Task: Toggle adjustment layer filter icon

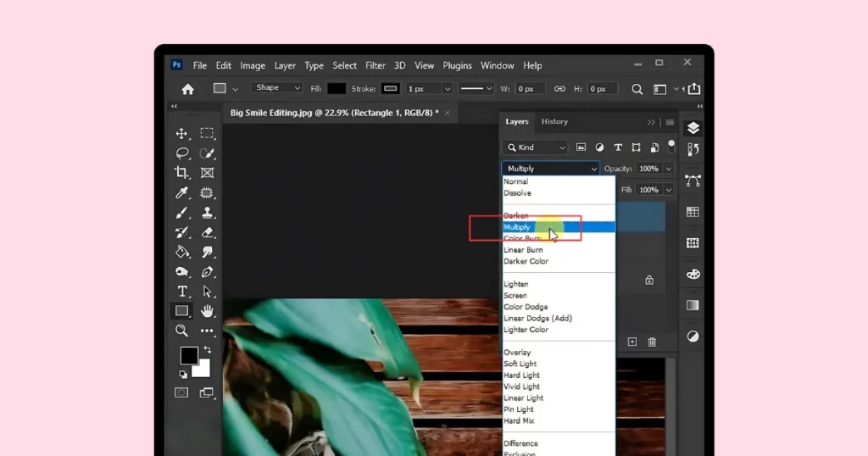Action: (x=599, y=147)
